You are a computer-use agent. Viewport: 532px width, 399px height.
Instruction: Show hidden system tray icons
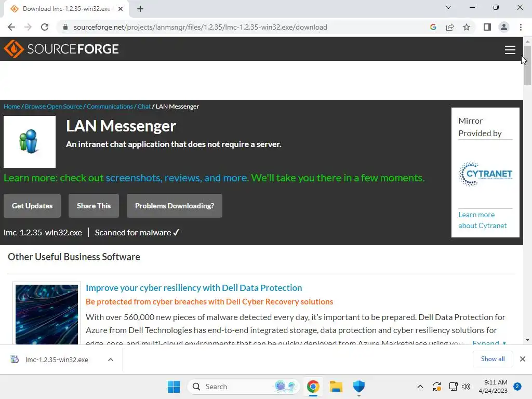420,387
